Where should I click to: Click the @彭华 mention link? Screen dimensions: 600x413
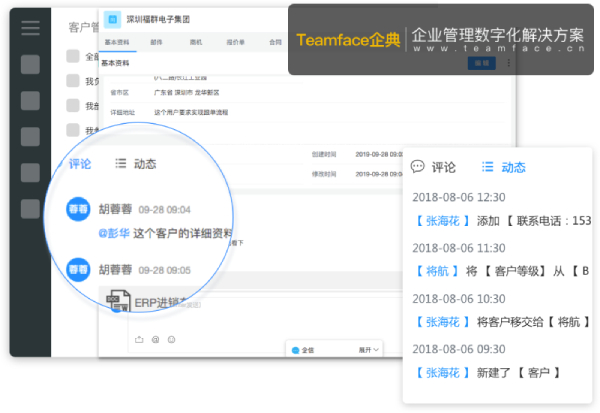point(114,233)
